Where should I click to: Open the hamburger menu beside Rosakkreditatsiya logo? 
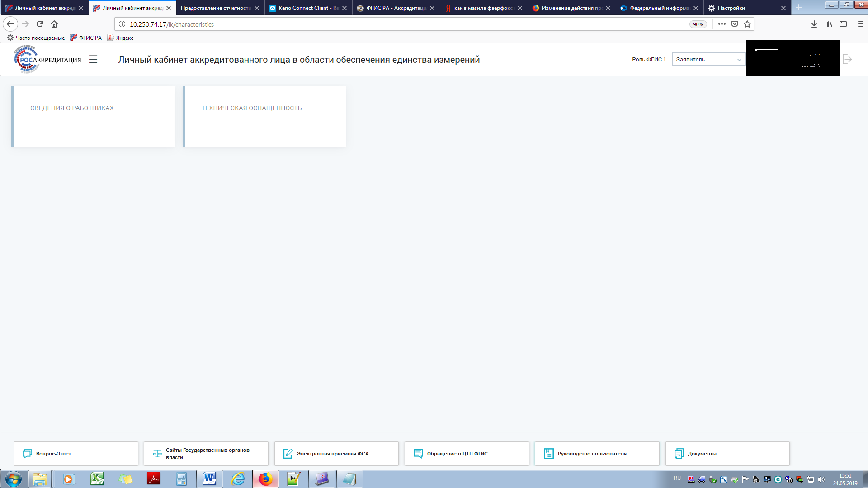pos(93,60)
